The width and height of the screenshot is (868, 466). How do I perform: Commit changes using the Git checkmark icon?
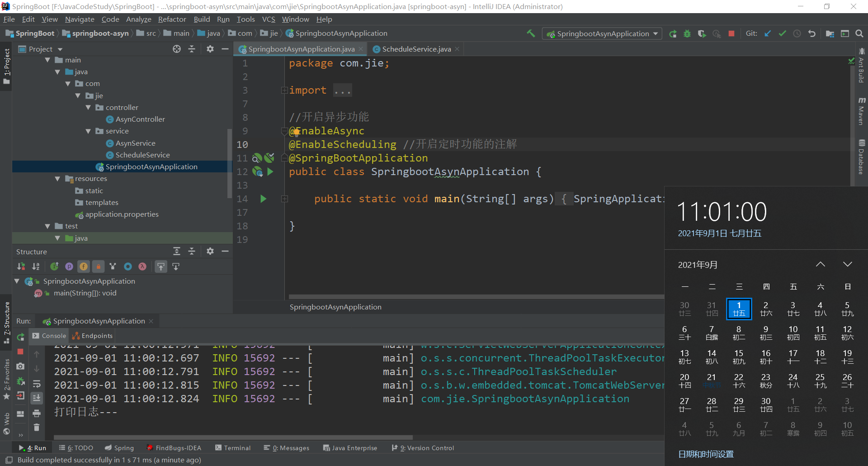coord(782,34)
